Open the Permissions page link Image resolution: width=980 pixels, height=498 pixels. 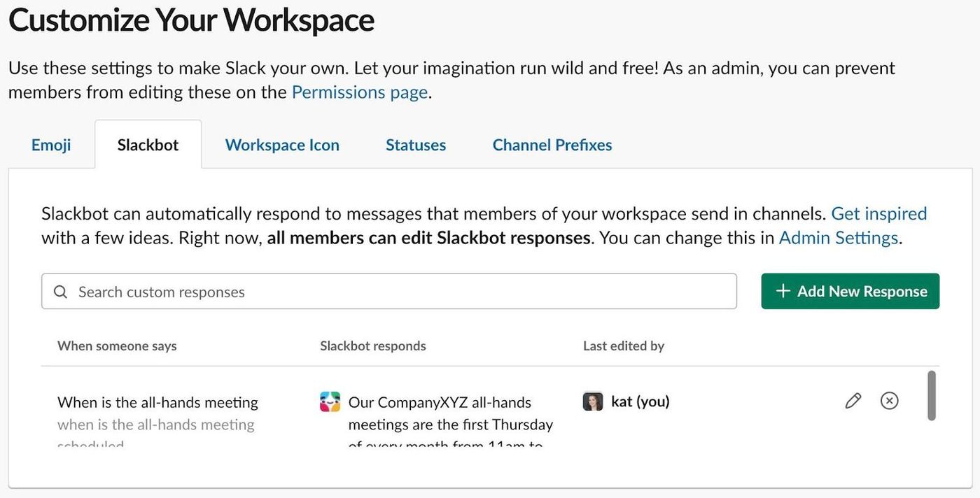359,92
